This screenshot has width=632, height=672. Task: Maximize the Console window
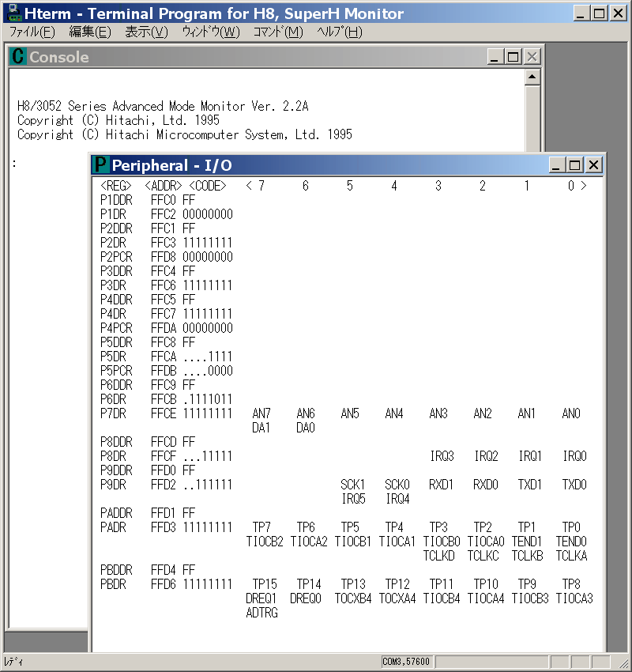click(x=513, y=57)
